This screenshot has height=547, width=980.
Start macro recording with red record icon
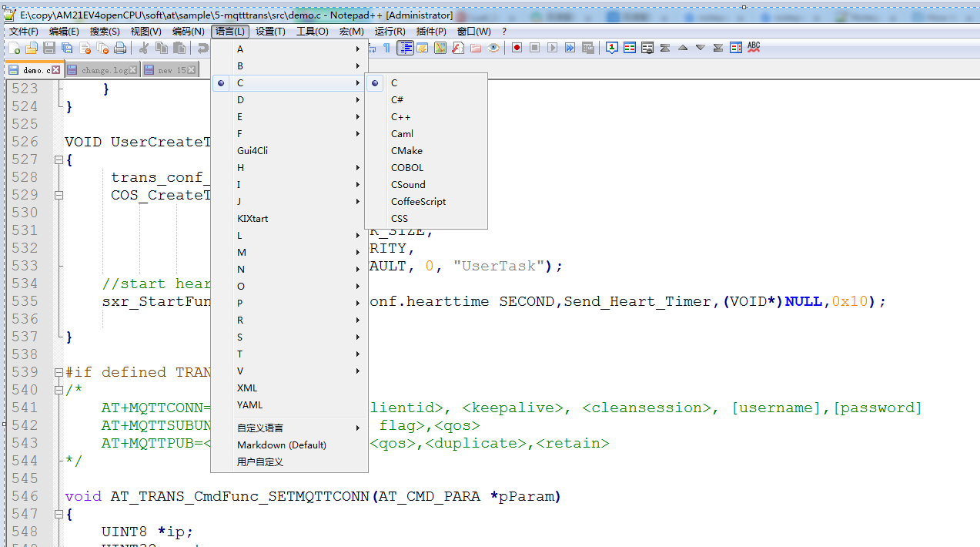[x=517, y=48]
